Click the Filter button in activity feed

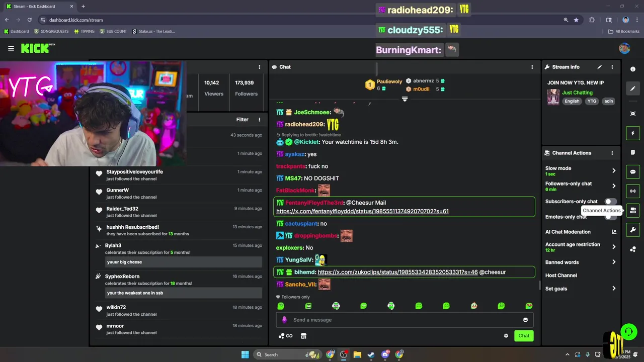[x=243, y=120]
